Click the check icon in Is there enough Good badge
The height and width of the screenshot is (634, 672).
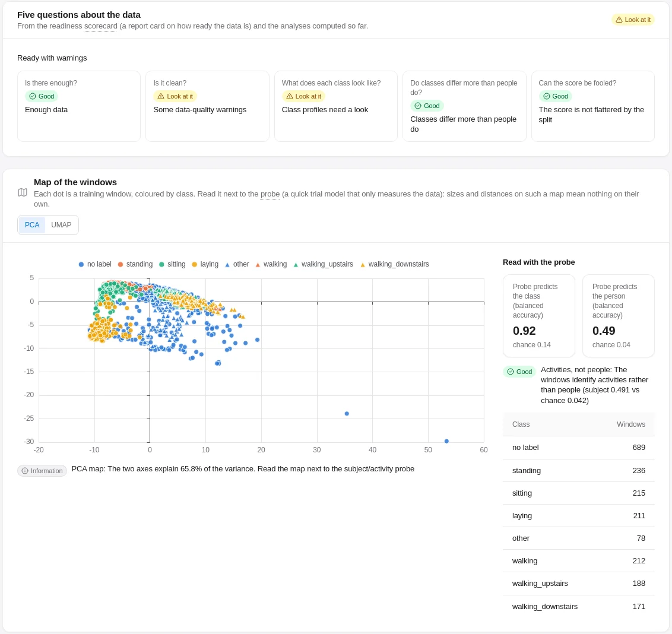click(33, 96)
